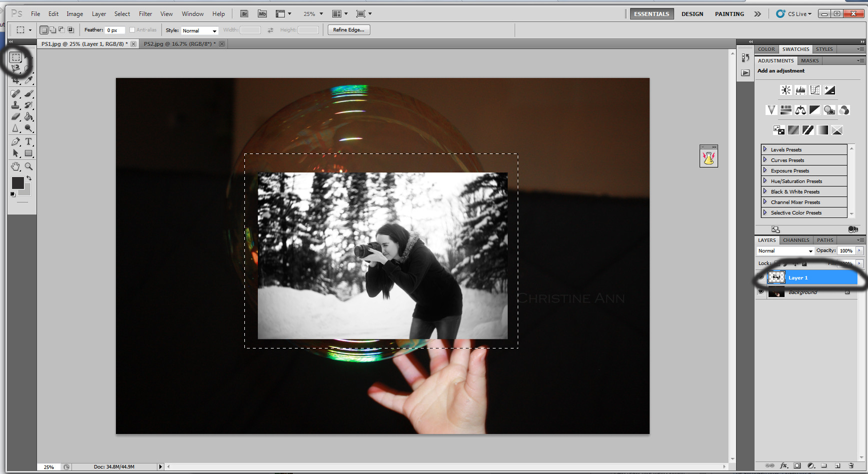Select the Crop tool
This screenshot has width=868, height=474.
tap(16, 80)
